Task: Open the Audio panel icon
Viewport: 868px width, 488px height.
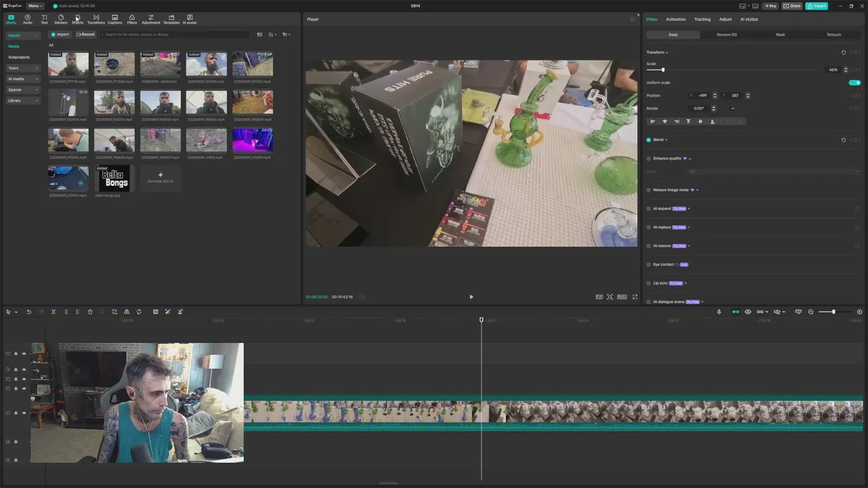Action: tap(27, 19)
